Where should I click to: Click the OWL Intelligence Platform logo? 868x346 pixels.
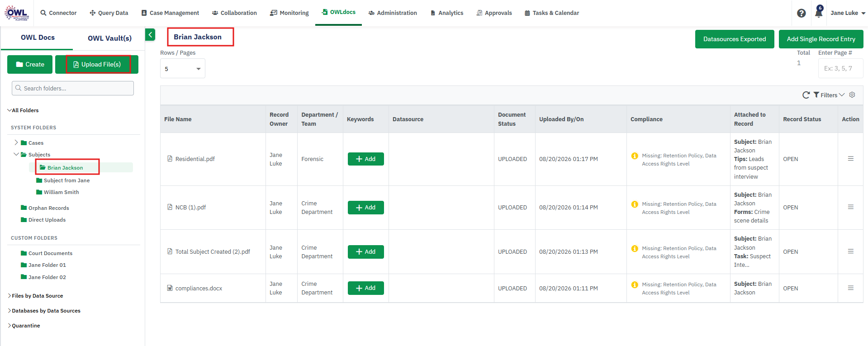pyautogui.click(x=17, y=13)
